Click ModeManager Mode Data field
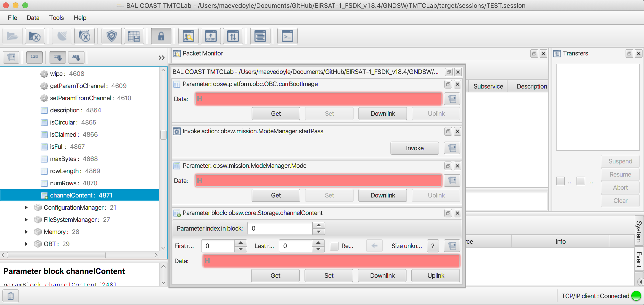 point(319,180)
